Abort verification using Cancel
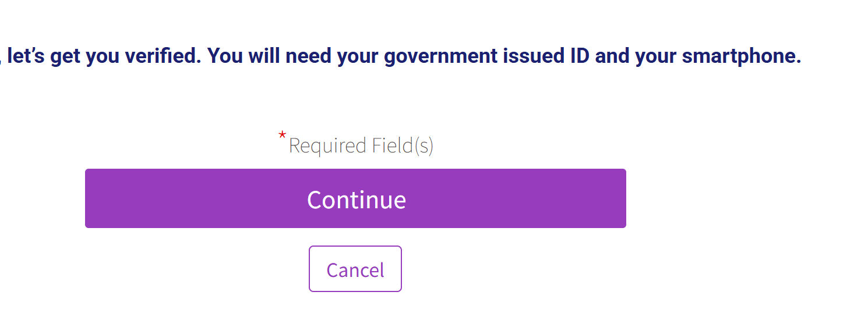The width and height of the screenshot is (868, 313). [355, 269]
